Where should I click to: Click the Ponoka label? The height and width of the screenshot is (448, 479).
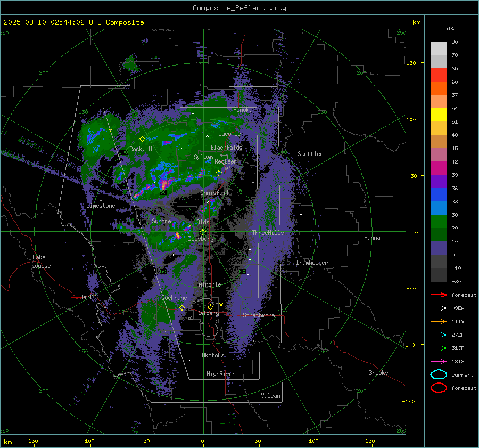coord(243,110)
